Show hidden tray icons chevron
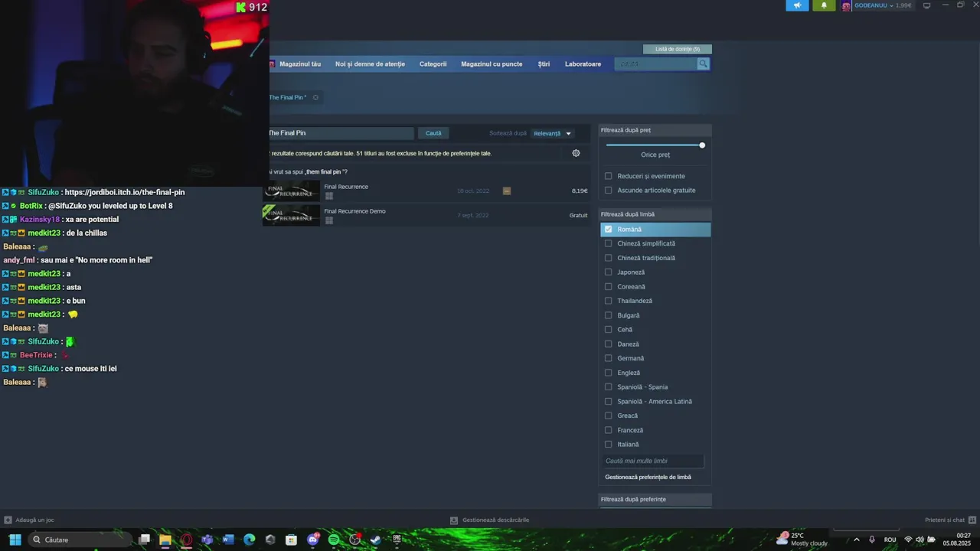Screen dimensions: 980x551 click(856, 540)
